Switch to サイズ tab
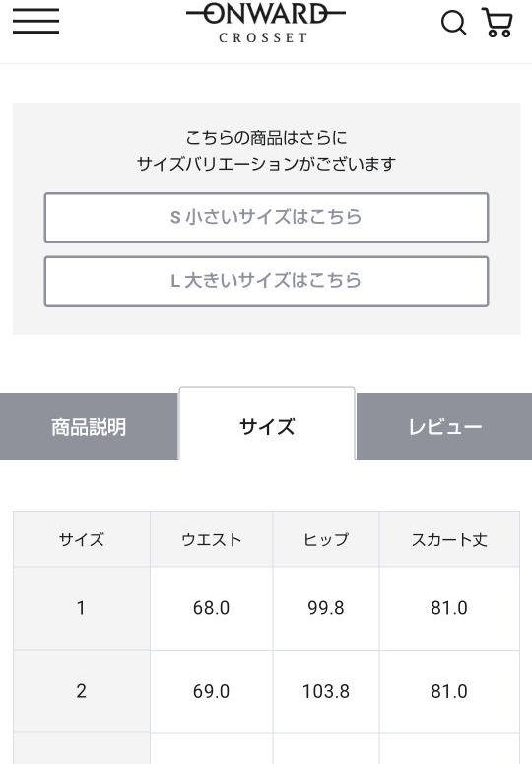Image resolution: width=532 pixels, height=764 pixels. coord(267,425)
